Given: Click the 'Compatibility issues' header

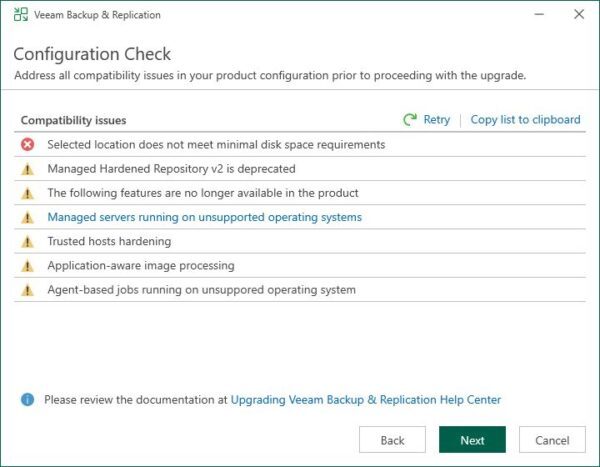Looking at the screenshot, I should pos(73,120).
